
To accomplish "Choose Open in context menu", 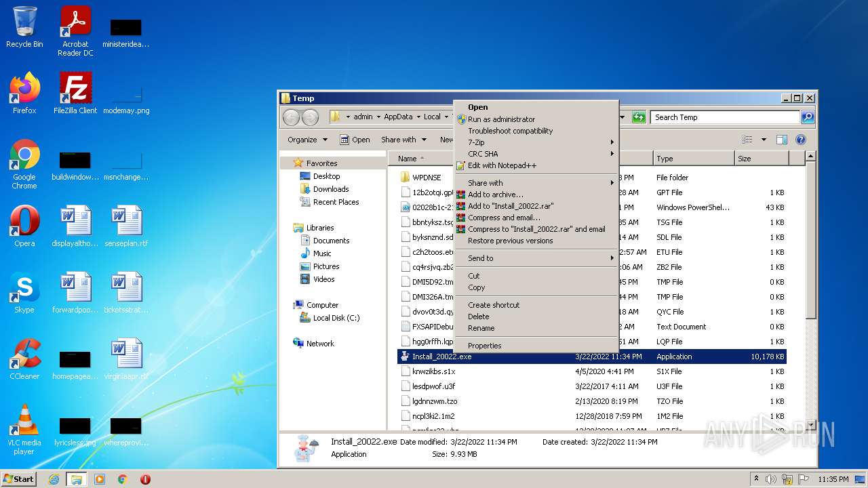I will tap(536, 107).
